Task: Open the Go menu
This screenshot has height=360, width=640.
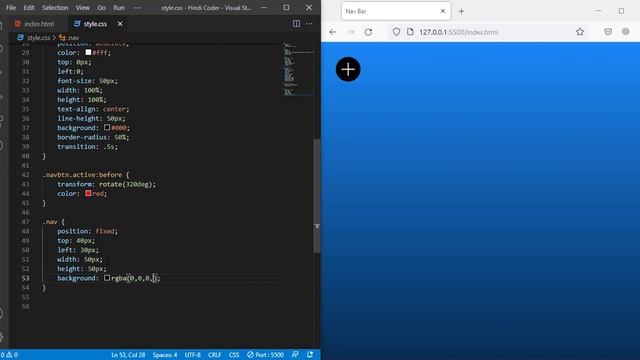Action: coord(101,7)
